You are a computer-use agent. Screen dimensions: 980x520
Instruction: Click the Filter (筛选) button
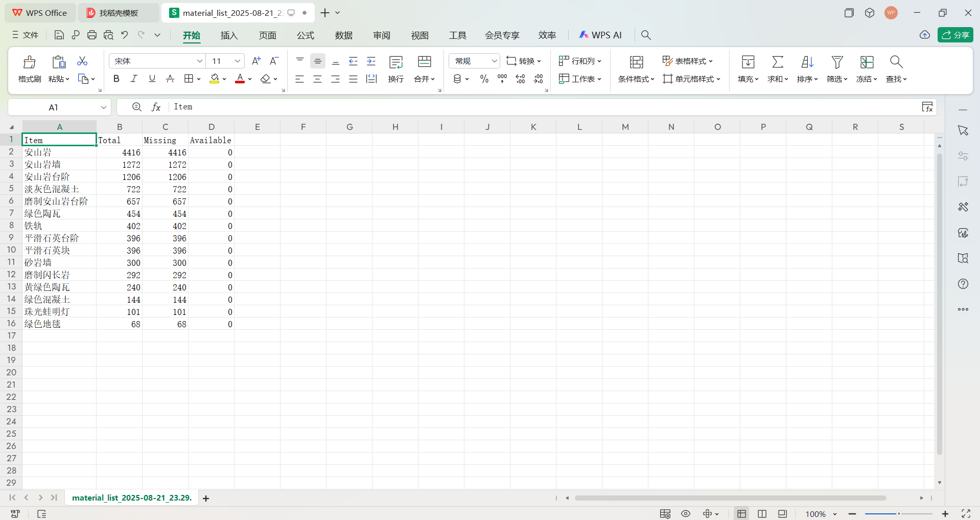(837, 69)
